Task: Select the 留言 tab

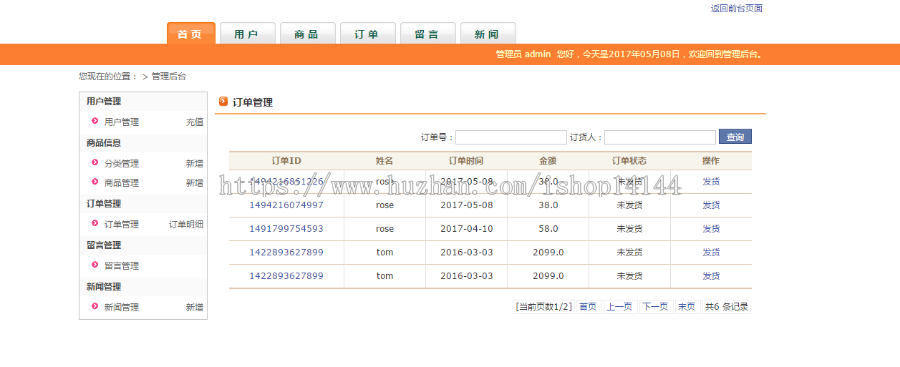Action: point(428,33)
